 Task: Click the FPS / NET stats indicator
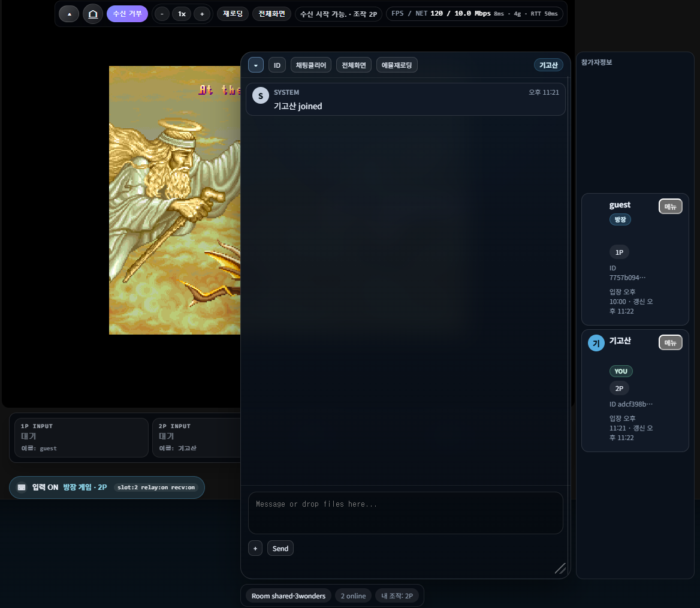pos(474,14)
